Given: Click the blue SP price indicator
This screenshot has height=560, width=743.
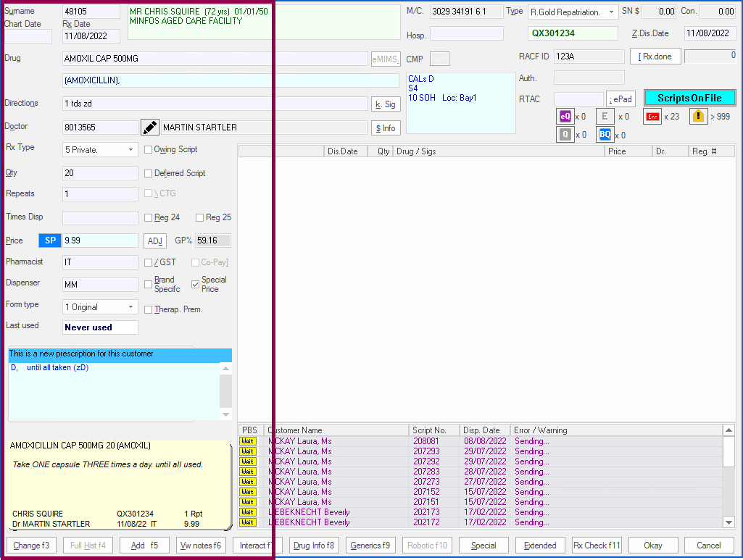Looking at the screenshot, I should click(x=50, y=241).
